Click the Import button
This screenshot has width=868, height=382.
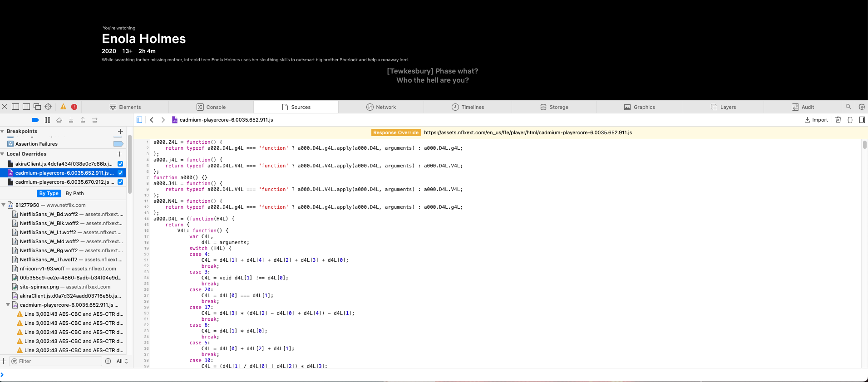click(816, 120)
